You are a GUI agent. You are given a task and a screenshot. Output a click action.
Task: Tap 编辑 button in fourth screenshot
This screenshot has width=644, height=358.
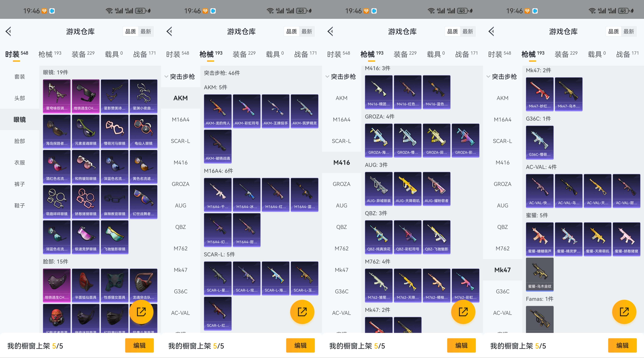pos(622,346)
